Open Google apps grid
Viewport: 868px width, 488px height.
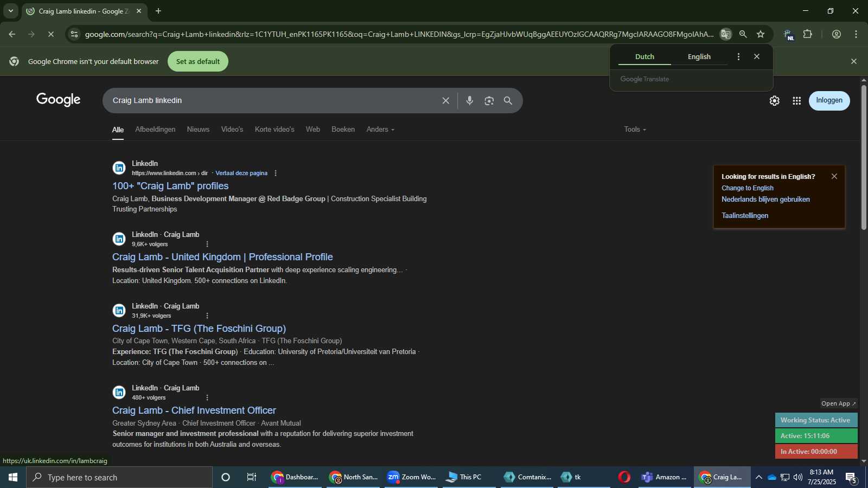pos(796,100)
